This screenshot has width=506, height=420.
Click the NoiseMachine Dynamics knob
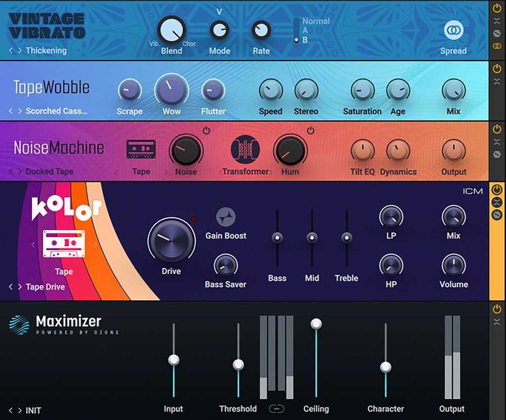(x=398, y=151)
